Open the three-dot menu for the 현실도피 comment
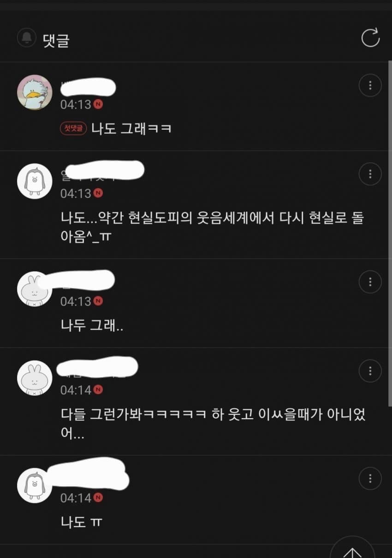 point(370,174)
